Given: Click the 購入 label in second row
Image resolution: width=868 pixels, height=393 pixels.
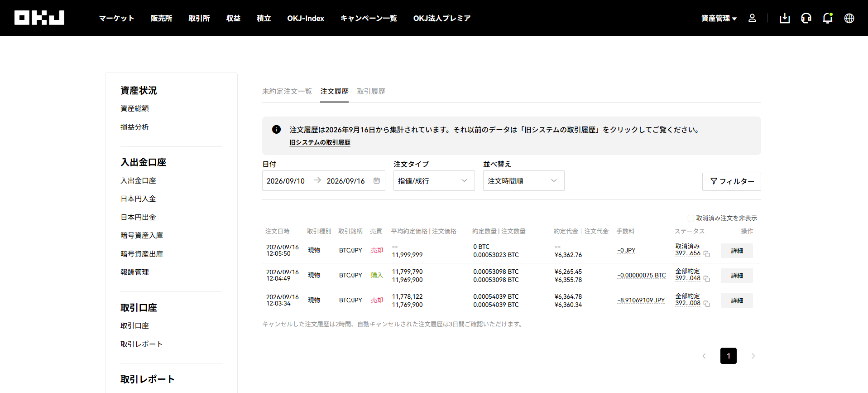Looking at the screenshot, I should (x=377, y=275).
